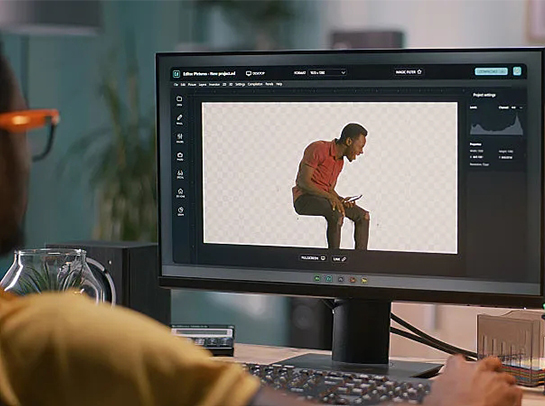Click the Magic Filter button
The height and width of the screenshot is (406, 545).
(x=408, y=72)
